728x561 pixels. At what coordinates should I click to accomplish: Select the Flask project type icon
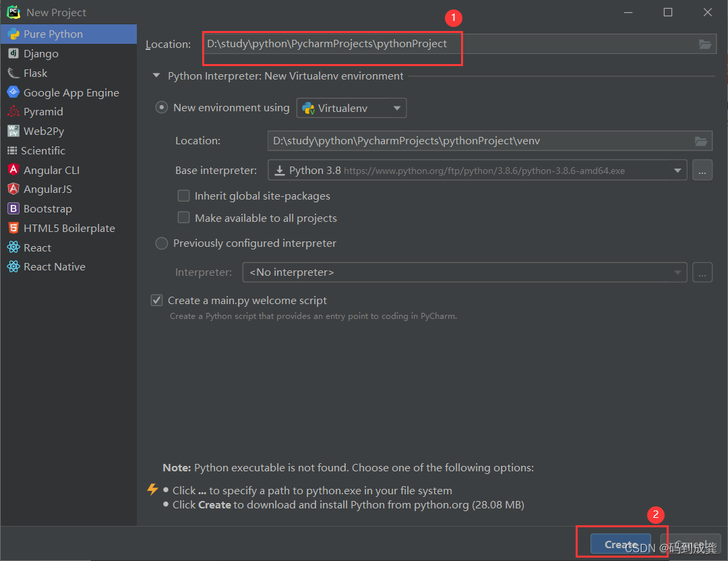tap(15, 73)
